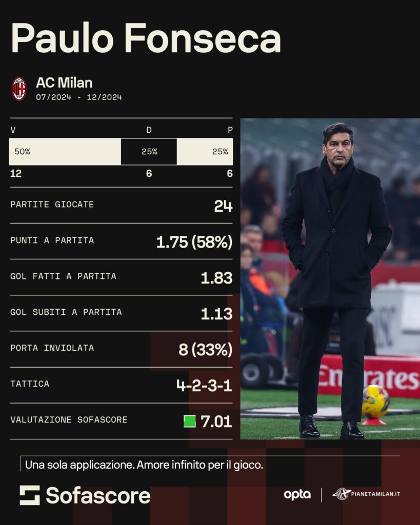Click the Gol Subiti a Partita value 1.13

point(217,314)
